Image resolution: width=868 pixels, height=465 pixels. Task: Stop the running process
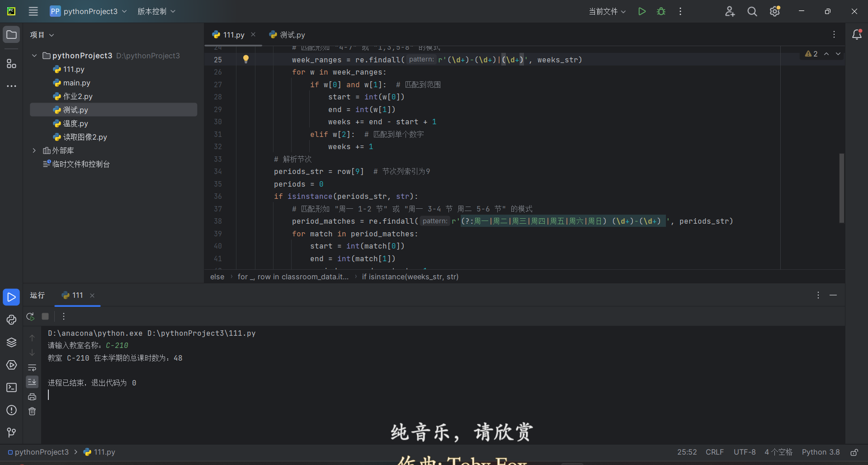tap(45, 316)
